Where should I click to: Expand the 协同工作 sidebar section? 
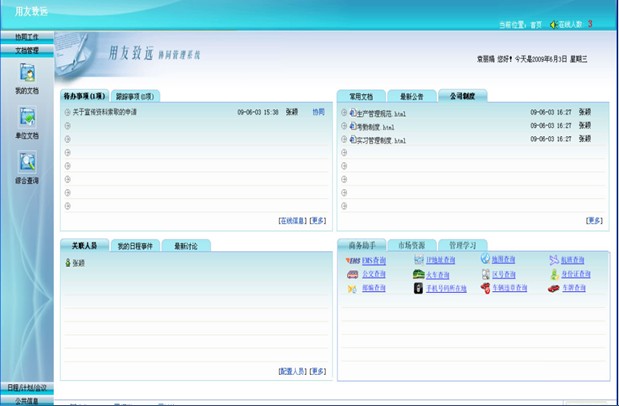[x=27, y=36]
